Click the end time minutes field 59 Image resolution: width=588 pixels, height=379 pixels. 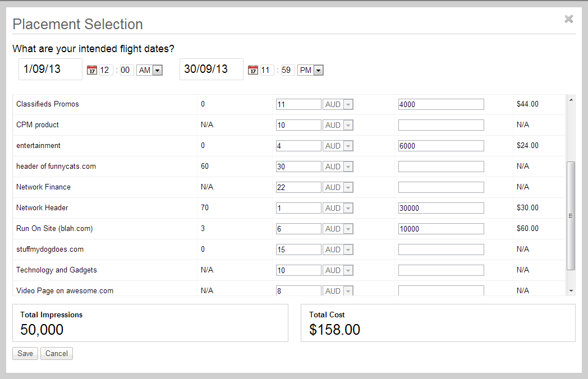click(288, 70)
